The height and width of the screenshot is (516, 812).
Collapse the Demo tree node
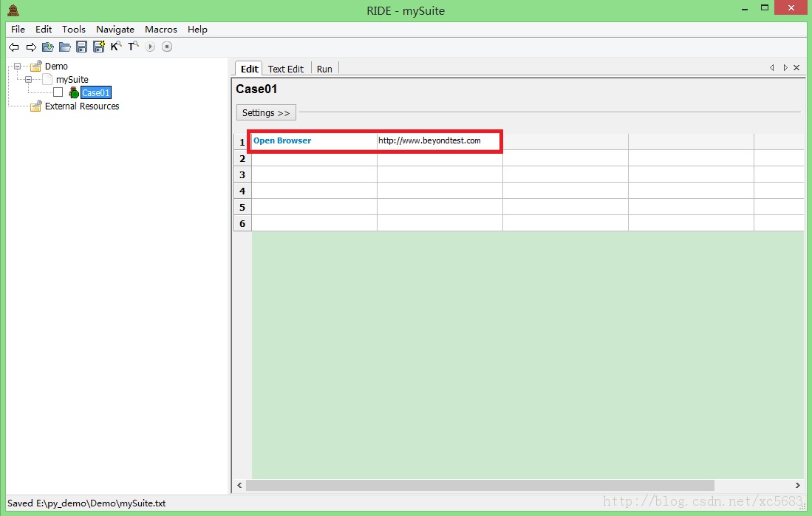pos(17,66)
